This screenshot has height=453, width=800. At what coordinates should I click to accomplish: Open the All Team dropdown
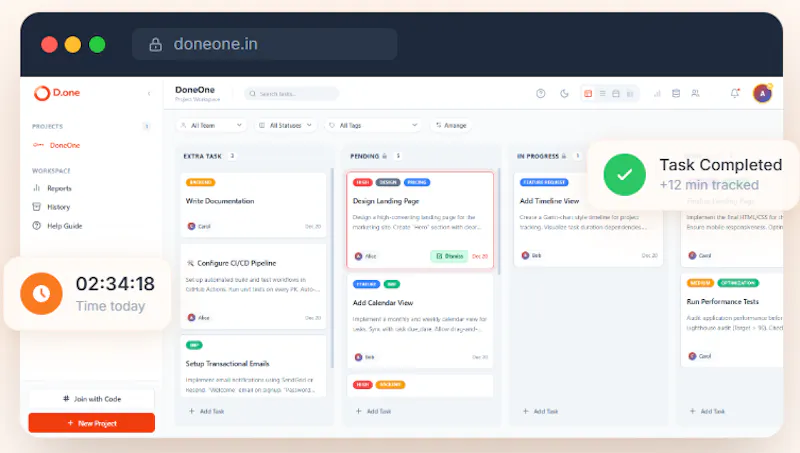tap(211, 125)
